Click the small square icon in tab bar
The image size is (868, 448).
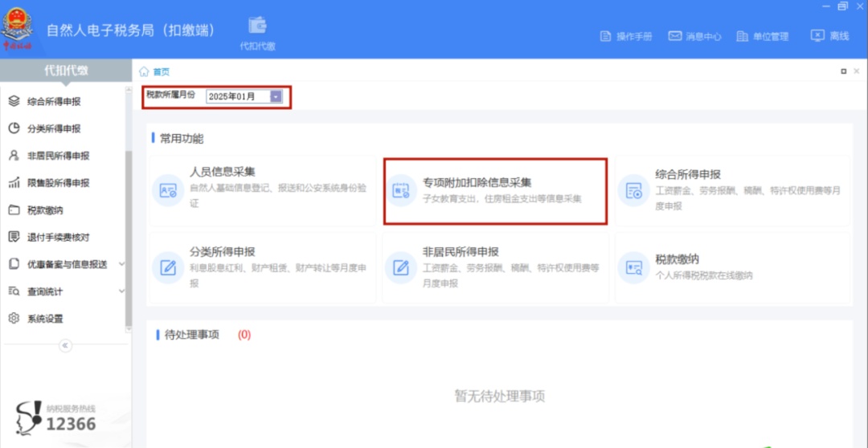[x=844, y=71]
